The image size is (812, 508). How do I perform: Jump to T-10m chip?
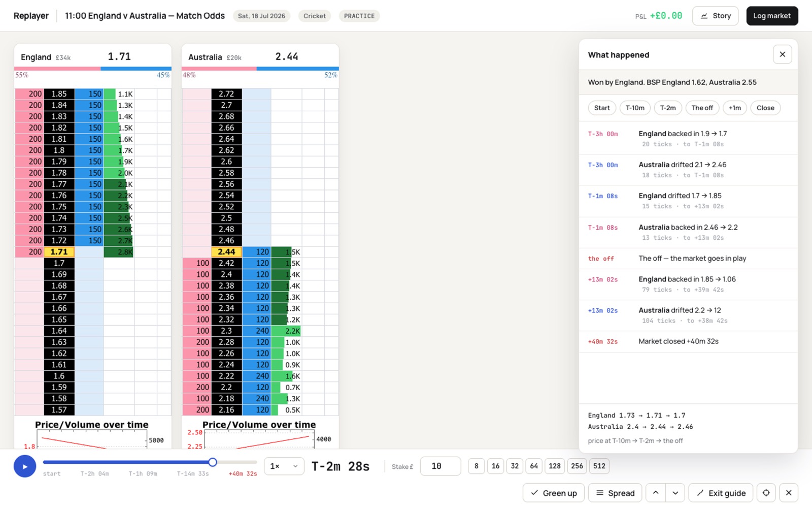635,108
